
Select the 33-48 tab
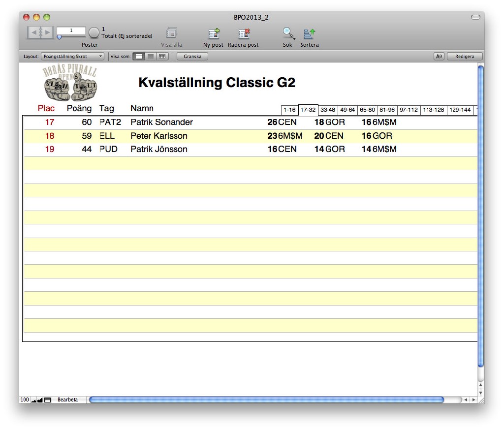click(x=328, y=110)
